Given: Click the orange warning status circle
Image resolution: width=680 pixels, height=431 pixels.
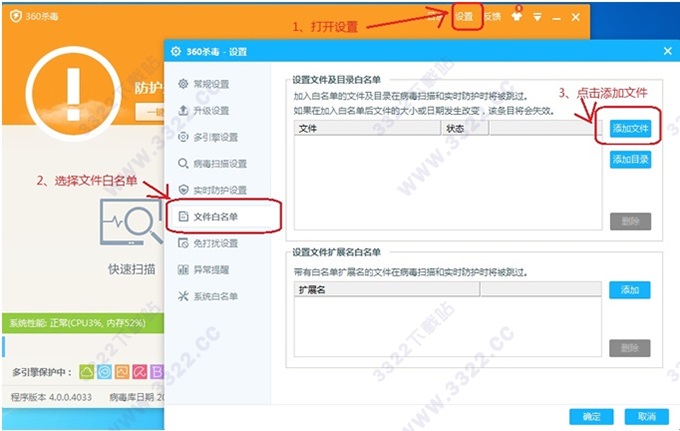Looking at the screenshot, I should tap(73, 94).
